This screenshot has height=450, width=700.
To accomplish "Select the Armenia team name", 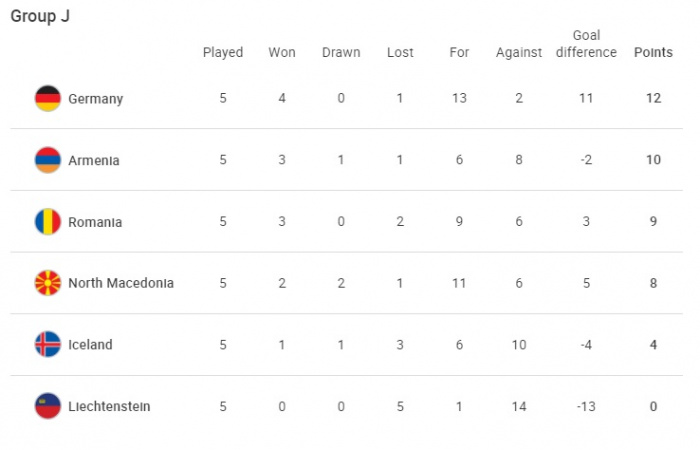I will tap(94, 160).
